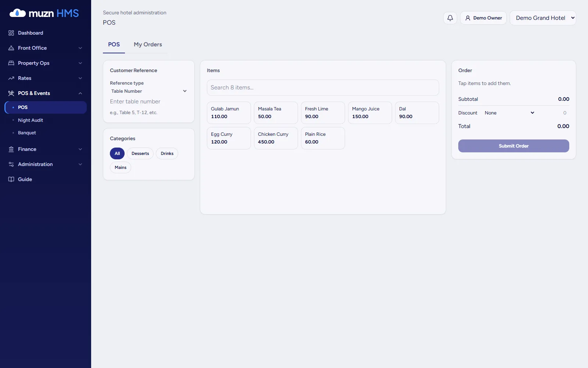Filter items by Desserts category

coord(140,153)
